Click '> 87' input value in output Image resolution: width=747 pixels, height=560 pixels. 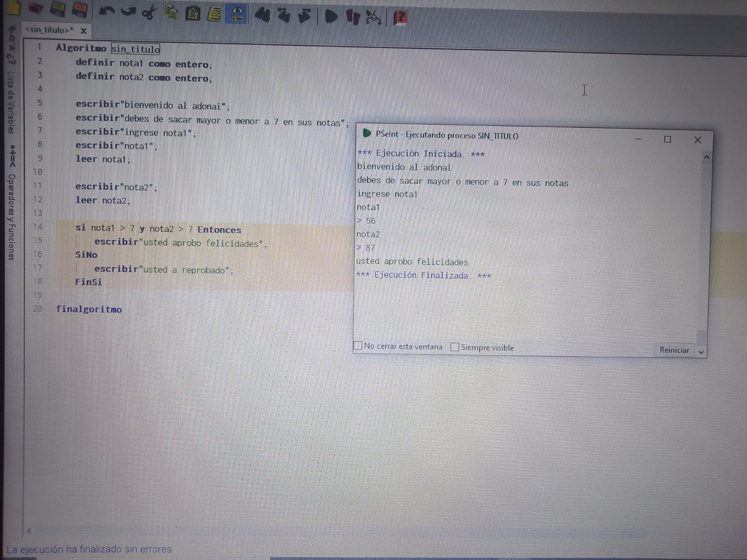point(366,248)
